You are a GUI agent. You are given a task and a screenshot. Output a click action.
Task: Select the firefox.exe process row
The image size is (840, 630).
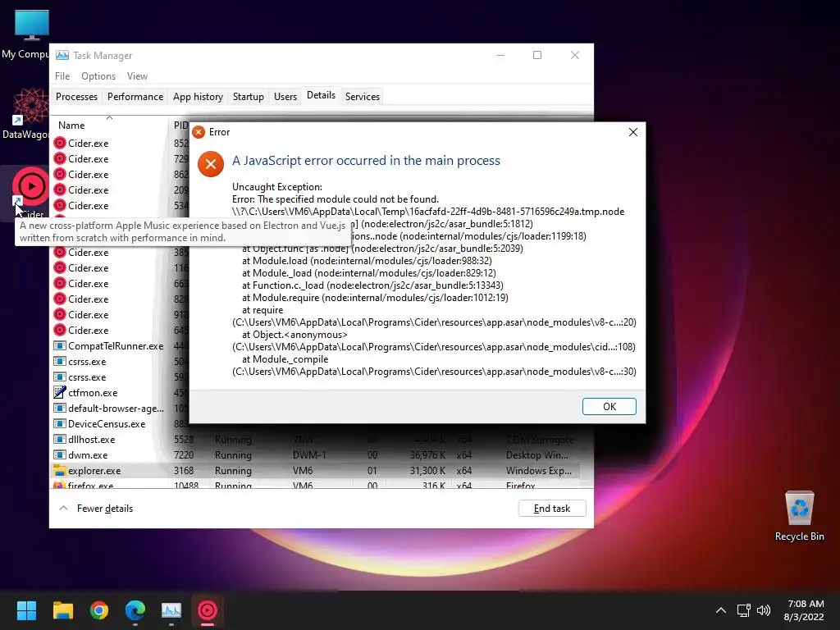[316, 485]
